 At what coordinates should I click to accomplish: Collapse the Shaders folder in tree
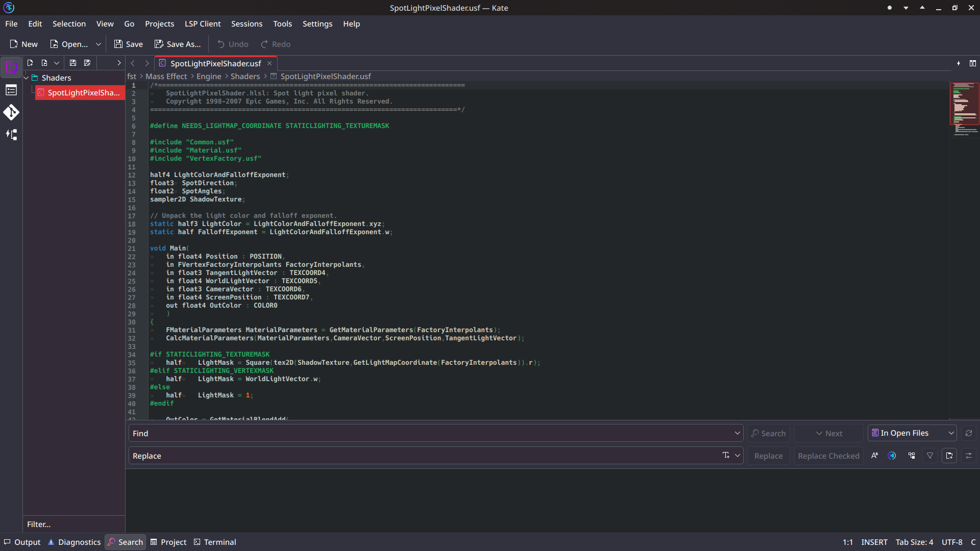27,78
